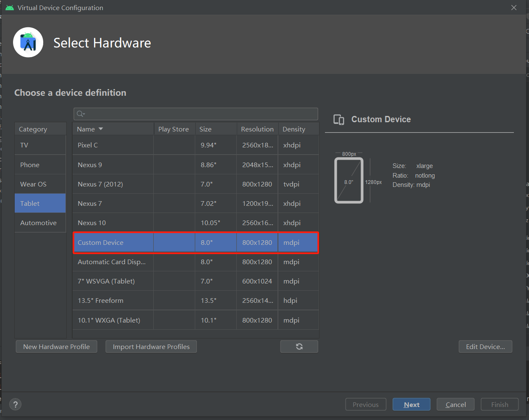Click the 2048x15... resolution cell

point(257,165)
